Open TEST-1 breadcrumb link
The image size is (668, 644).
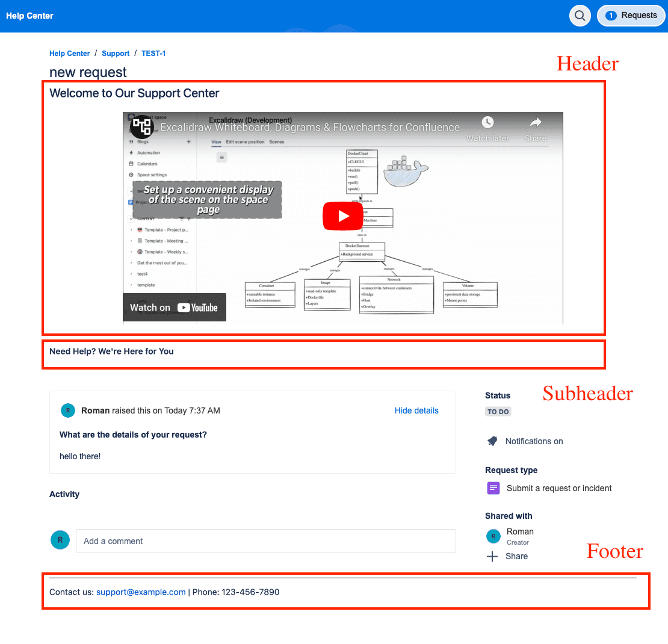click(x=153, y=54)
